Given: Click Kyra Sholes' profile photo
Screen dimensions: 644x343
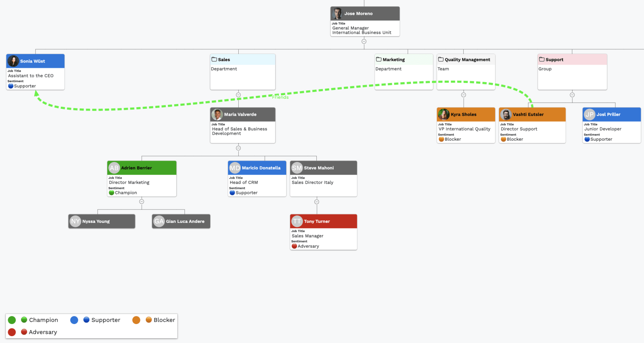Looking at the screenshot, I should [444, 114].
